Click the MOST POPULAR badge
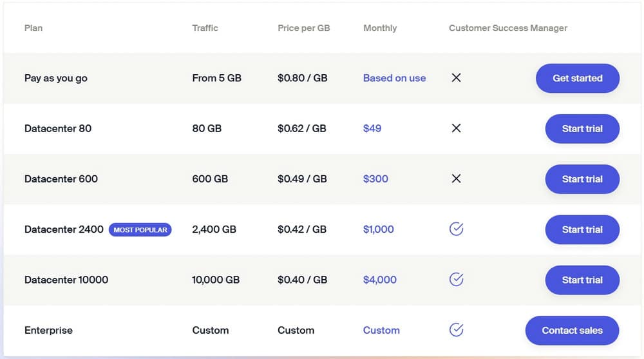 pos(140,229)
